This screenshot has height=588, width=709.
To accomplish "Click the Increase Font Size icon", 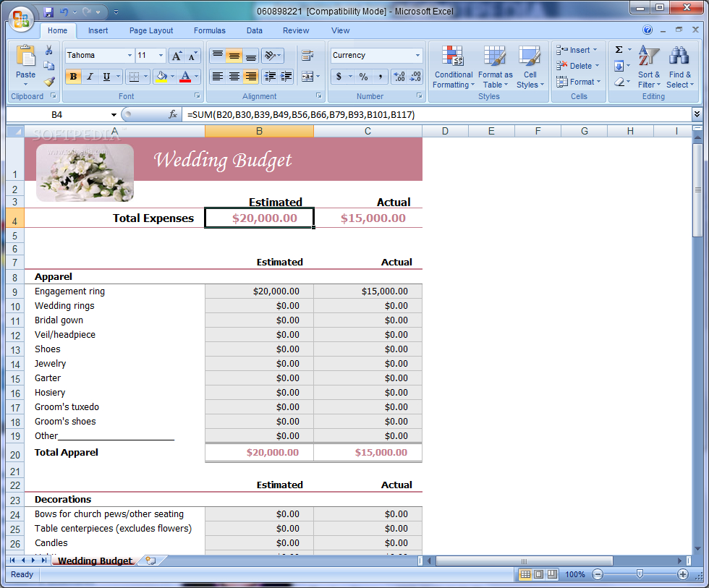I will coord(177,56).
